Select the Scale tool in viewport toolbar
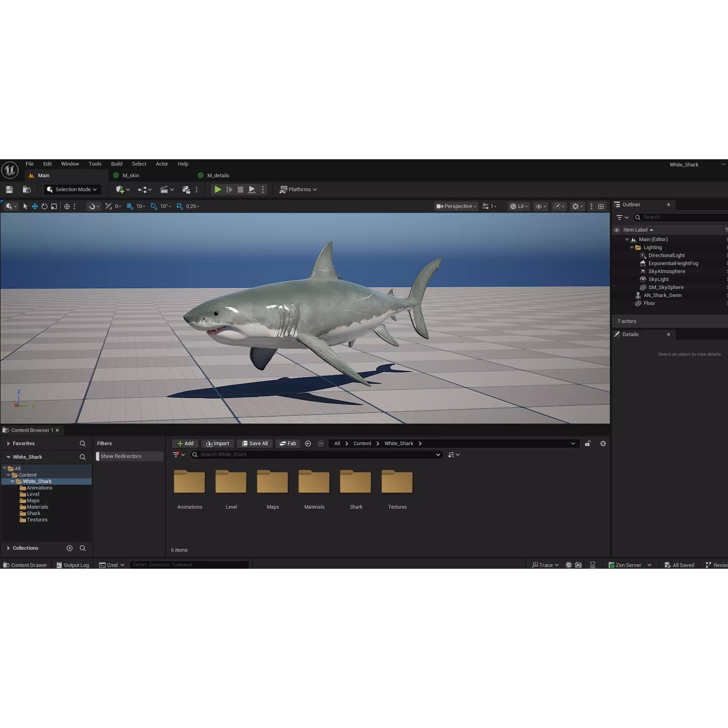 tap(54, 206)
